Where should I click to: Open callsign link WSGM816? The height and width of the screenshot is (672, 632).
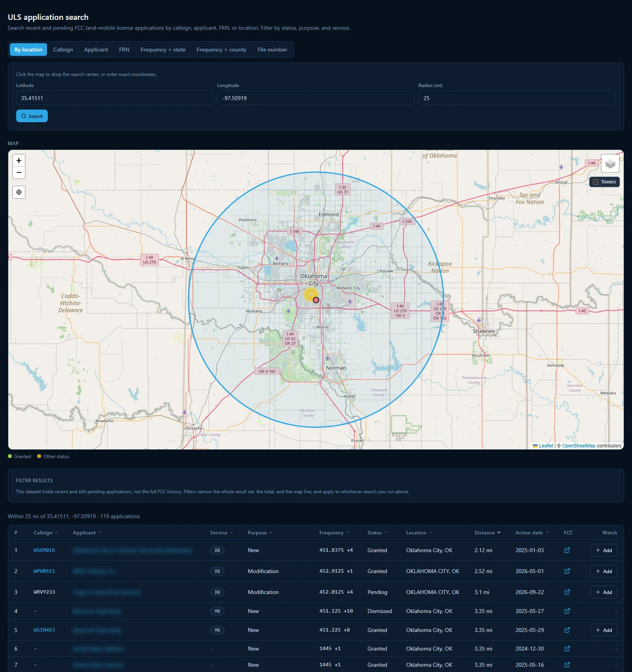click(x=44, y=550)
